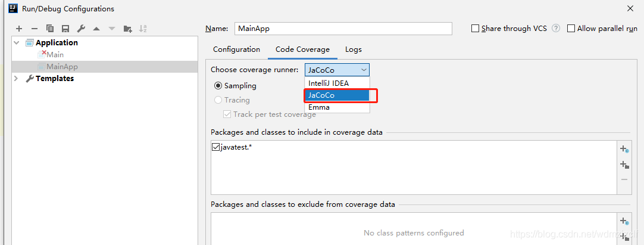Enable Share through VCS checkbox
The width and height of the screenshot is (644, 245).
(475, 29)
